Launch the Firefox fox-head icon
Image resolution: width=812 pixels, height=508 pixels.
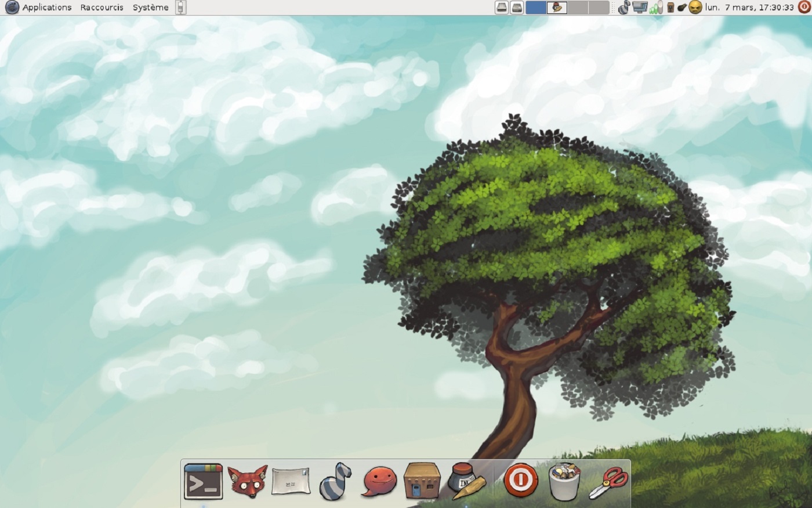coord(246,481)
